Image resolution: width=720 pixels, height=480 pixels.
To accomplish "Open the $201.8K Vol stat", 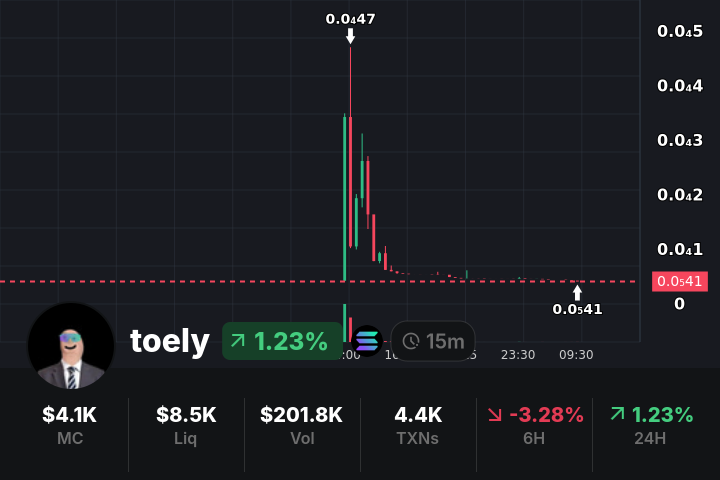I will coord(302,425).
